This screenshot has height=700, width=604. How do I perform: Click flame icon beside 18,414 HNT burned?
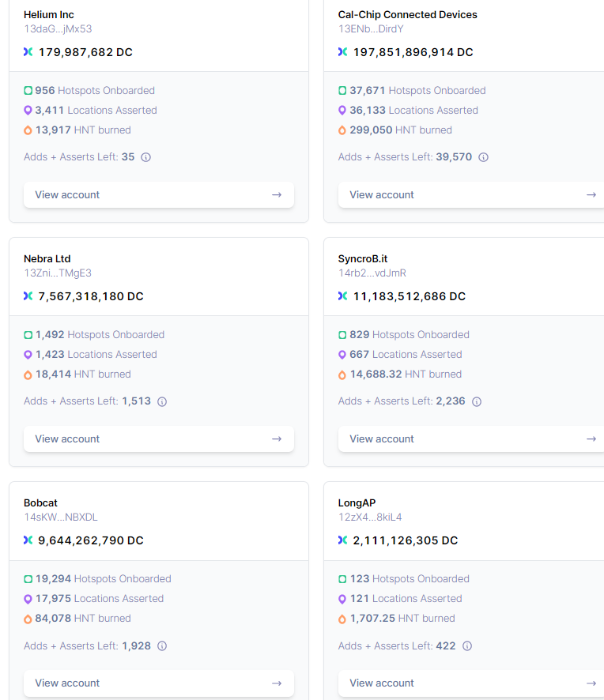click(x=28, y=374)
